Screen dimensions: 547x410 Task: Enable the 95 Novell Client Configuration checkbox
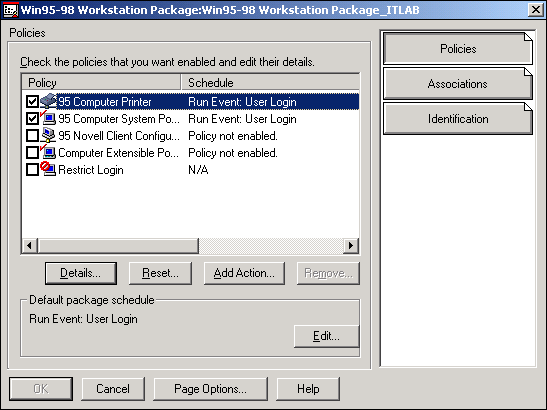(32, 136)
